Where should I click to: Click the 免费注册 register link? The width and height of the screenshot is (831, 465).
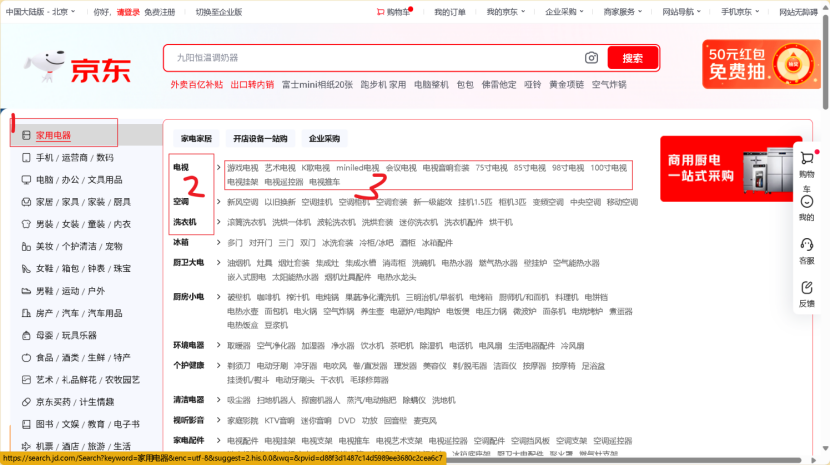160,12
